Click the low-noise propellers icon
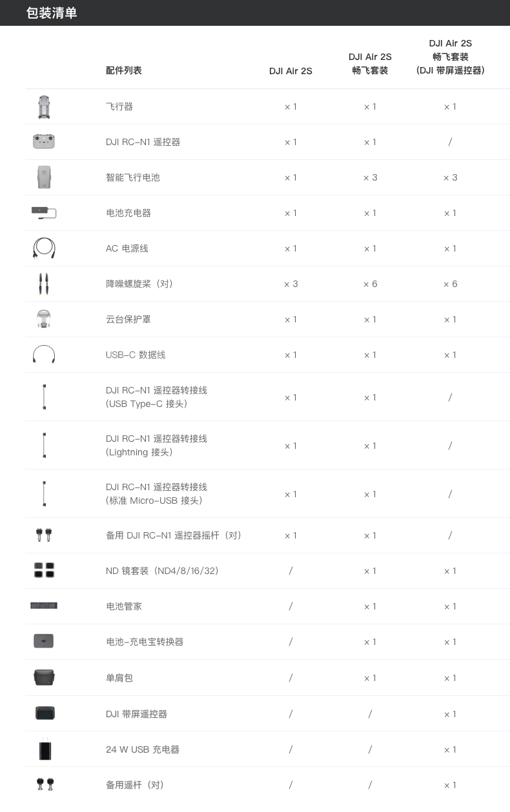 tap(44, 284)
